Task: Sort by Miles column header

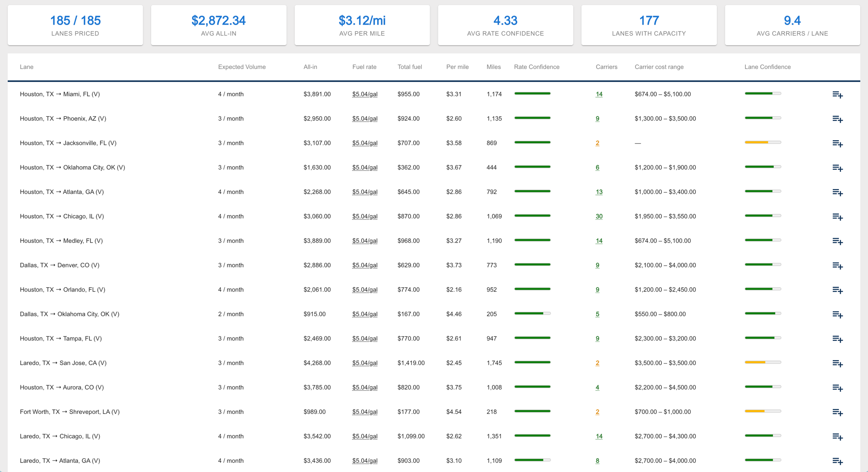Action: [494, 67]
